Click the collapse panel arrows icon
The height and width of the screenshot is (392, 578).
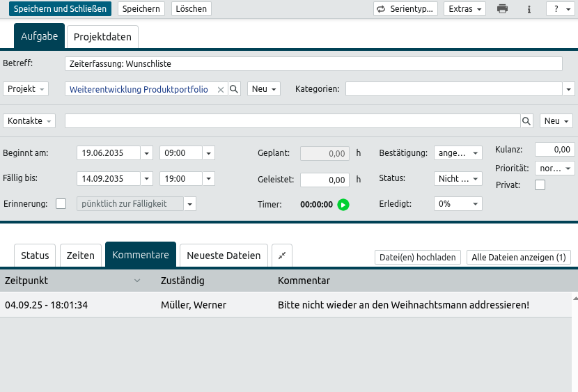pos(282,256)
